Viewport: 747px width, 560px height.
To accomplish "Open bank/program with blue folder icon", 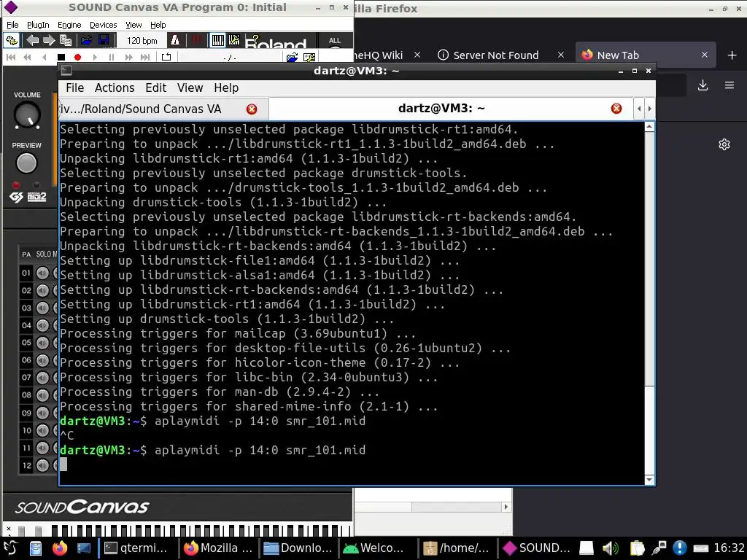I will coord(86,41).
